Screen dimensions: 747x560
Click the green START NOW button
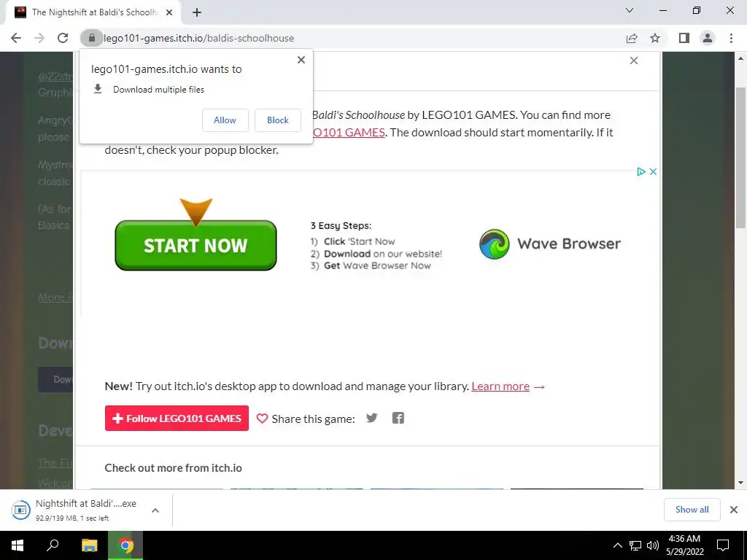click(x=196, y=245)
